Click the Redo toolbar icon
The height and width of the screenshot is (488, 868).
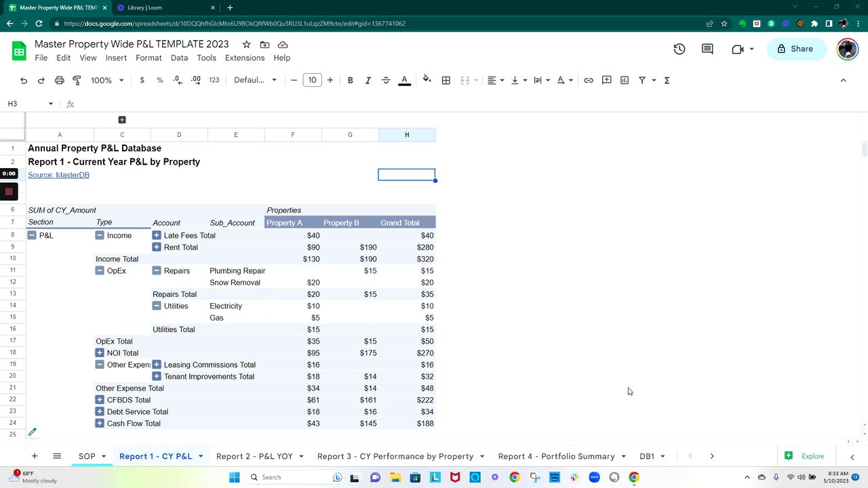pyautogui.click(x=41, y=80)
